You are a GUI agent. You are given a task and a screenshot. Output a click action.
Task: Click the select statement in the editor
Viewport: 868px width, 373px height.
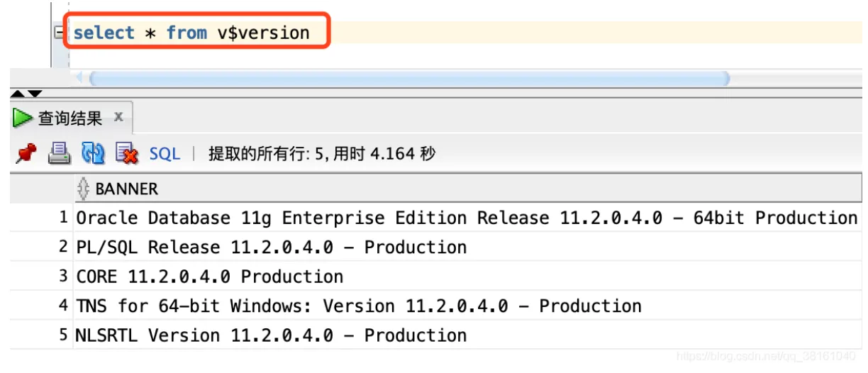point(191,33)
